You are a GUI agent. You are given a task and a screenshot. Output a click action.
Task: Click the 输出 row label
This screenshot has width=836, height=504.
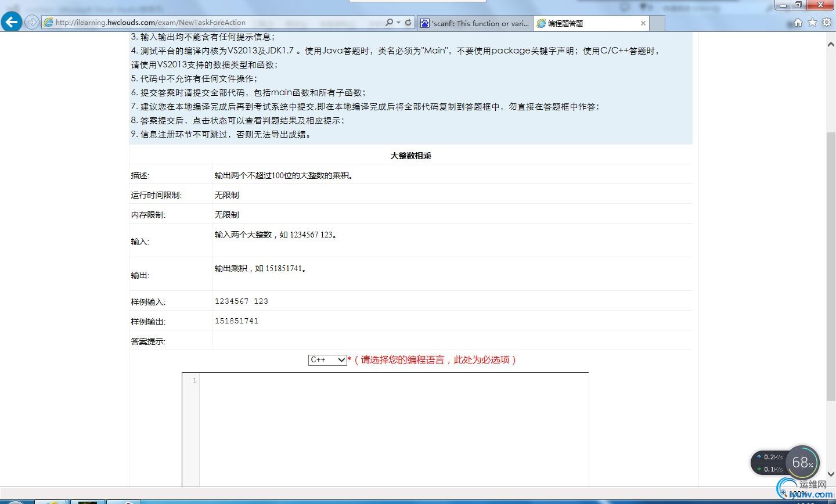coord(140,275)
